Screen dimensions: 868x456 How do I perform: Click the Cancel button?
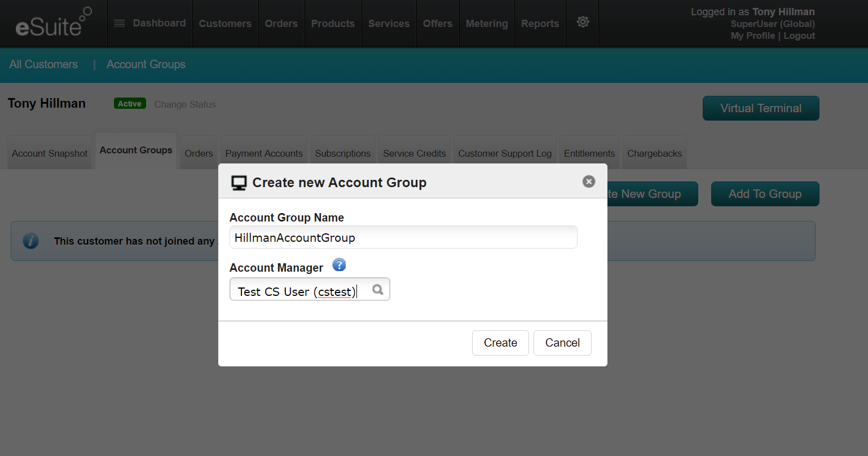pyautogui.click(x=562, y=343)
